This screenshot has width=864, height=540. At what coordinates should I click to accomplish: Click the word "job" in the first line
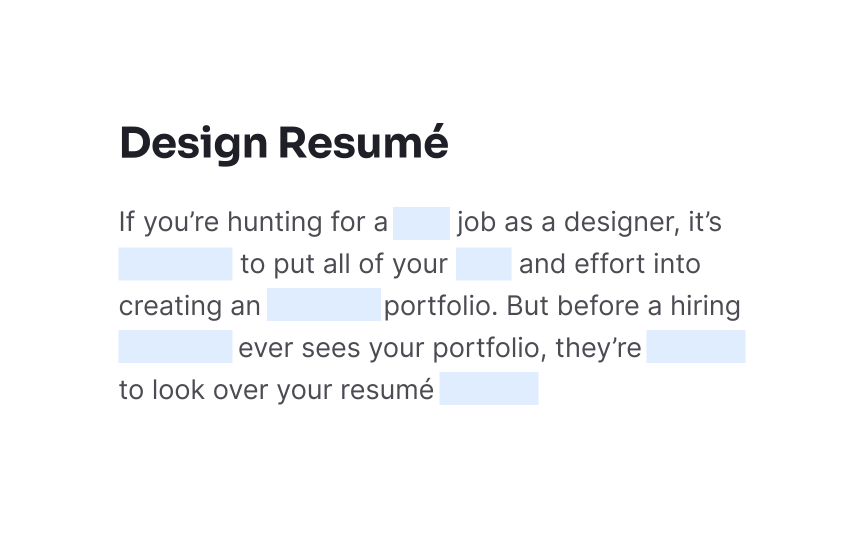pyautogui.click(x=476, y=223)
